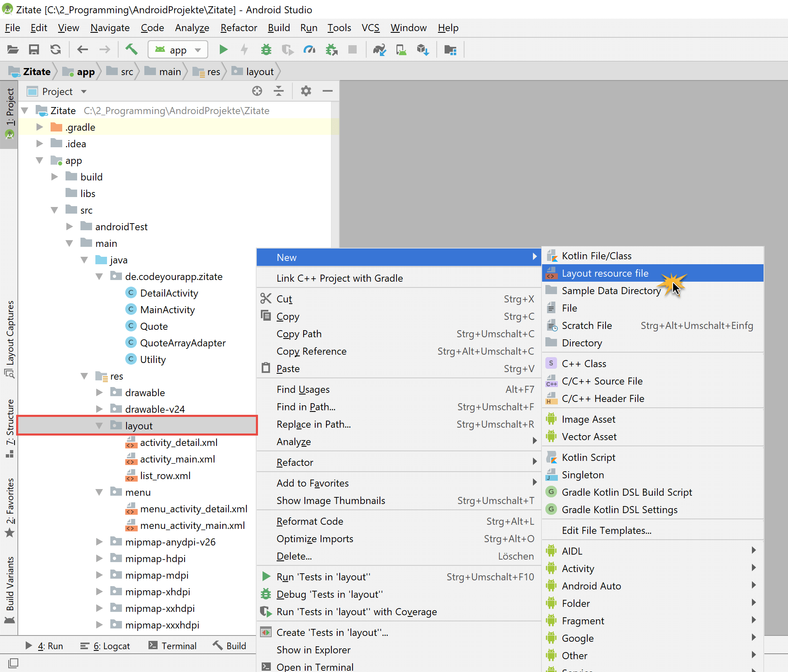Click Copy Path in context menu
The height and width of the screenshot is (672, 788).
tap(398, 334)
